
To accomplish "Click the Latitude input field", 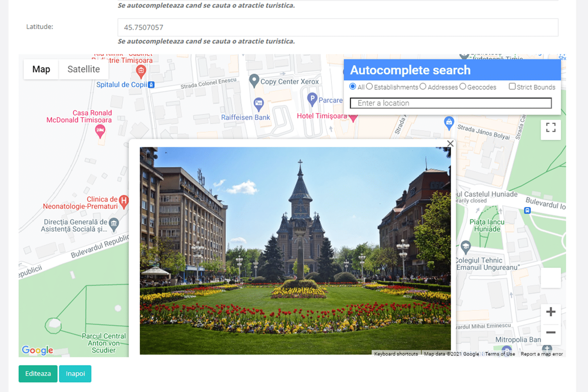I will coord(338,28).
